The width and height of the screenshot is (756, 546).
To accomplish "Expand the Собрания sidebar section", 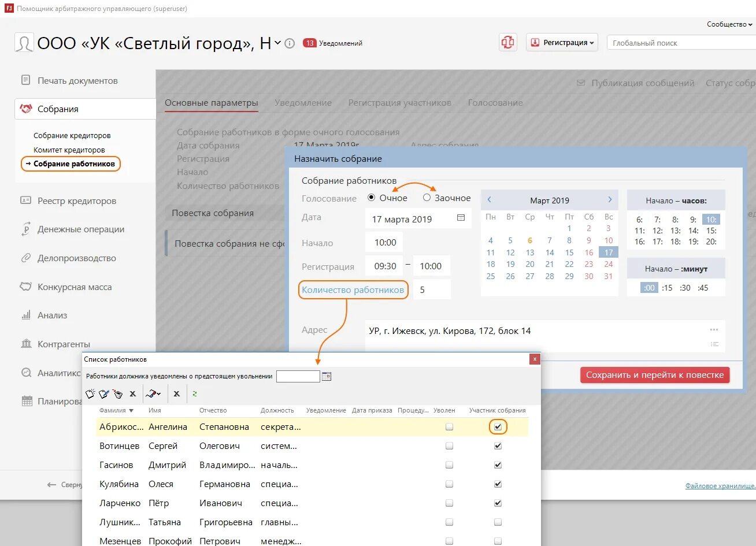I will pos(85,109).
